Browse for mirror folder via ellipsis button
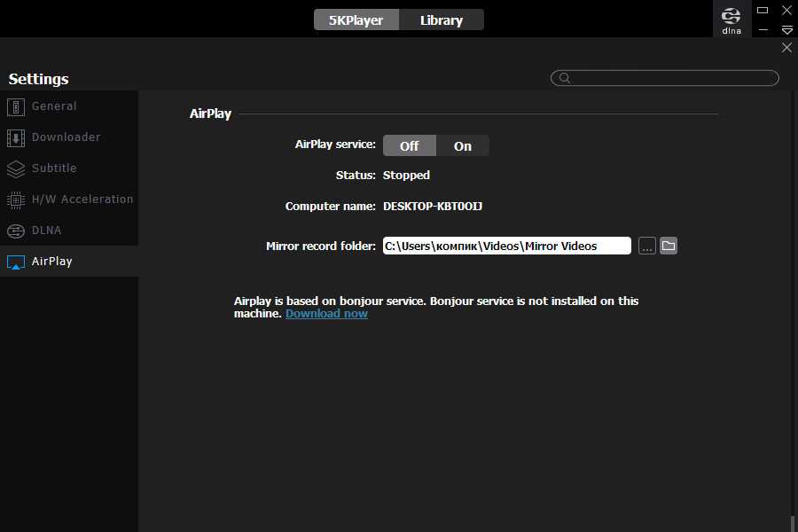This screenshot has height=532, width=798. (647, 246)
